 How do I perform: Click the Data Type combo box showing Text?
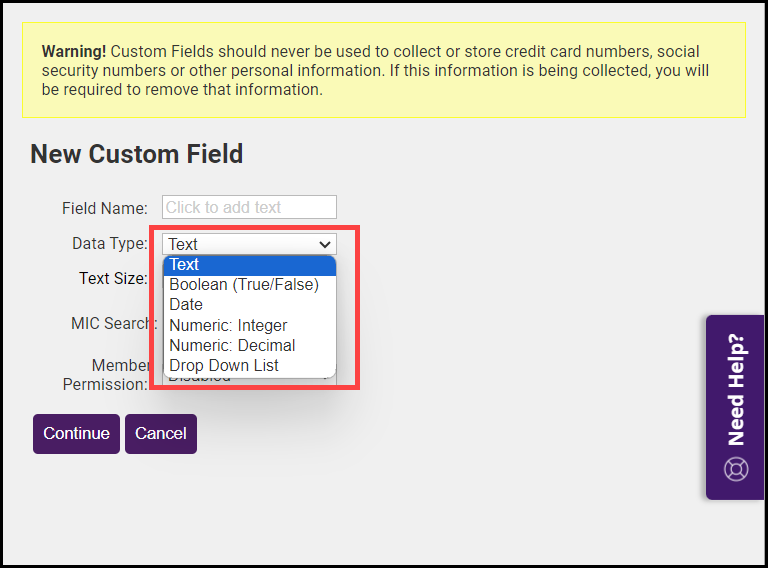point(240,244)
